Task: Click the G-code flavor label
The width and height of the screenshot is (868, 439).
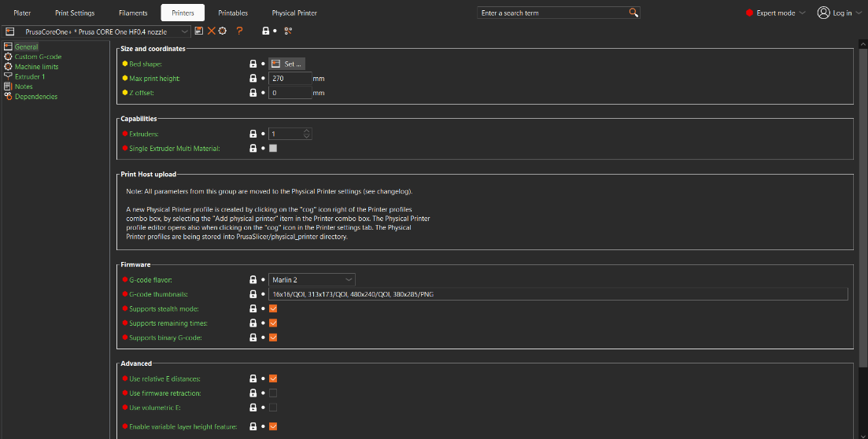Action: click(x=150, y=280)
